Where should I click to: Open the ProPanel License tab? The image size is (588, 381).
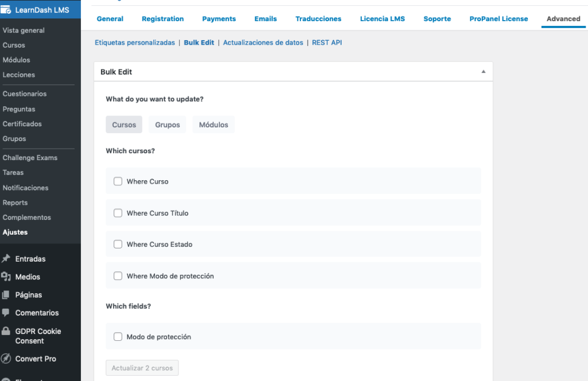[x=498, y=19]
